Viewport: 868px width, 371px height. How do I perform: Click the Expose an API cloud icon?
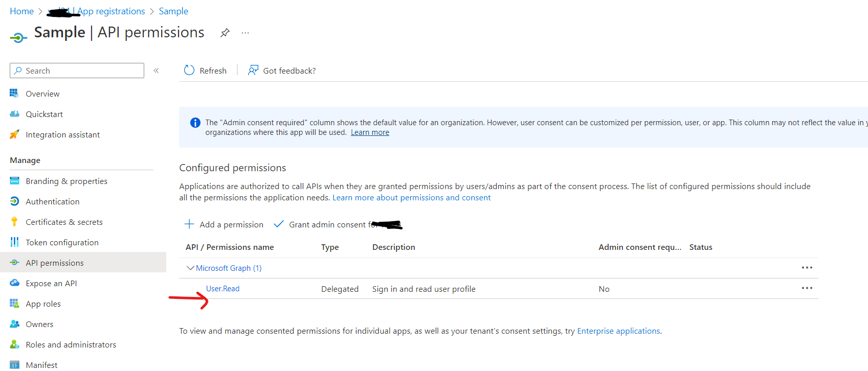click(14, 283)
